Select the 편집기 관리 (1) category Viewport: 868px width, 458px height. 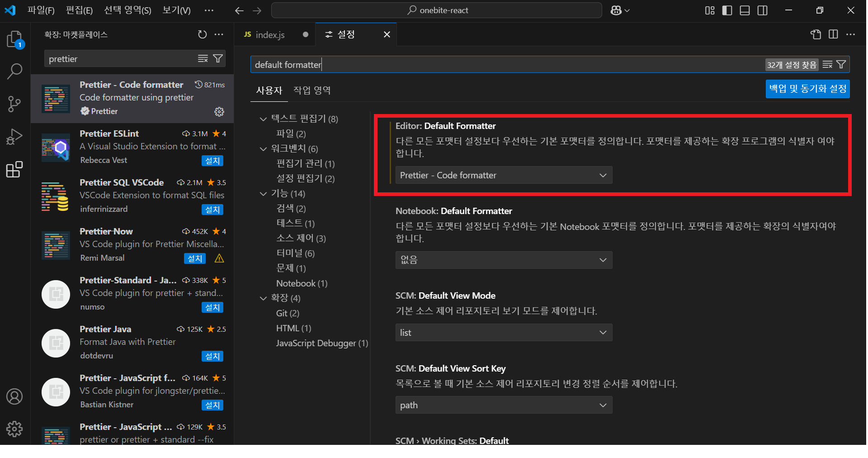coord(306,164)
